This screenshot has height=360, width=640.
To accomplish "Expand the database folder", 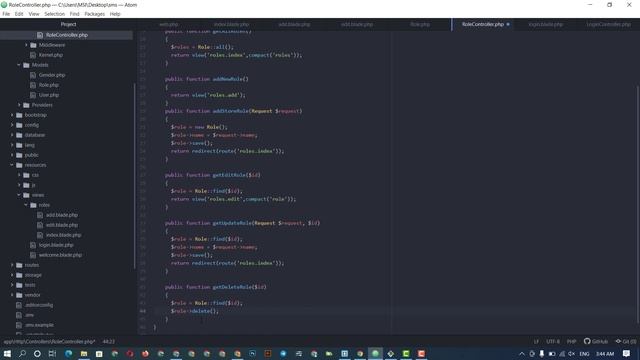I will [12, 135].
